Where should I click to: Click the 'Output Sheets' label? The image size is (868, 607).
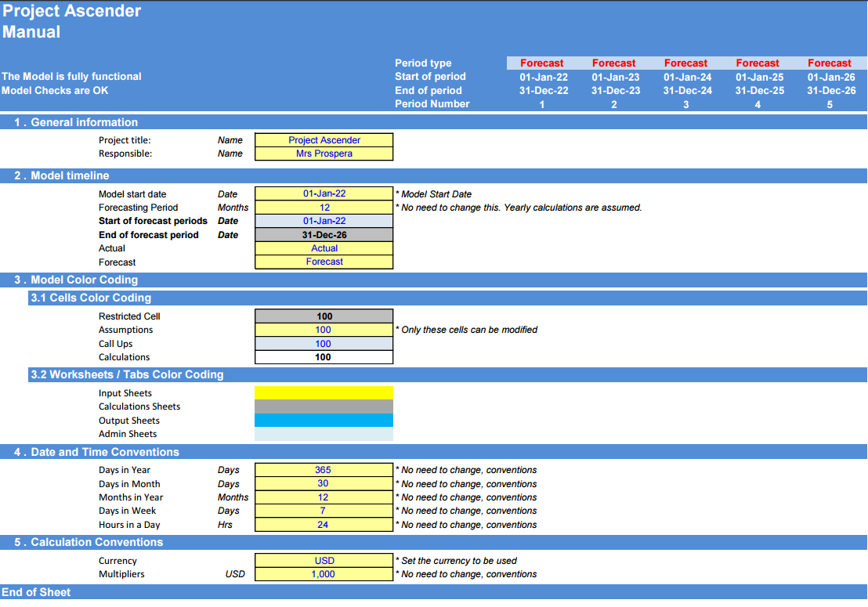129,421
